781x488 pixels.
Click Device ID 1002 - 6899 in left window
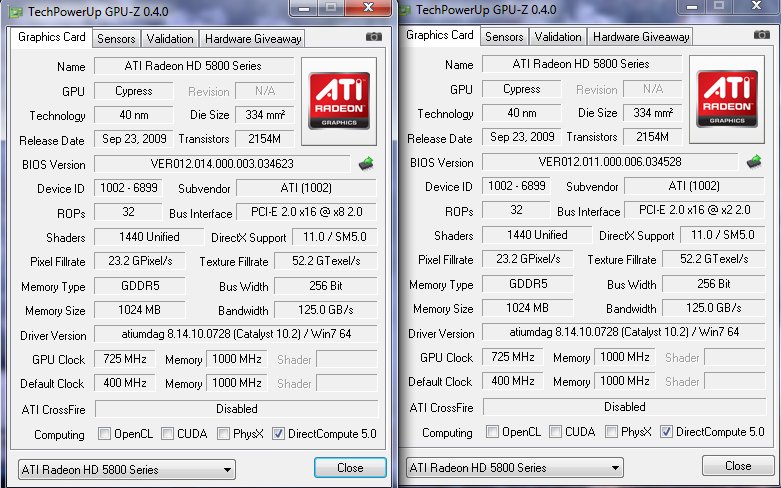pyautogui.click(x=129, y=188)
